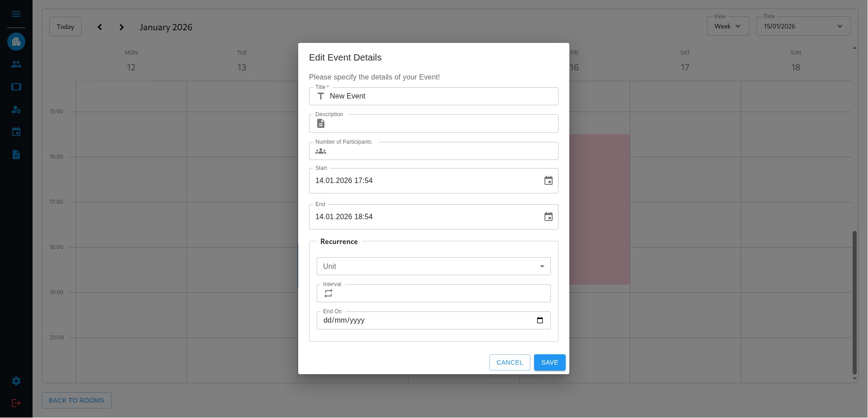Screen dimensions: 868x418
Task: Open the End date calendar picker
Action: click(x=548, y=216)
